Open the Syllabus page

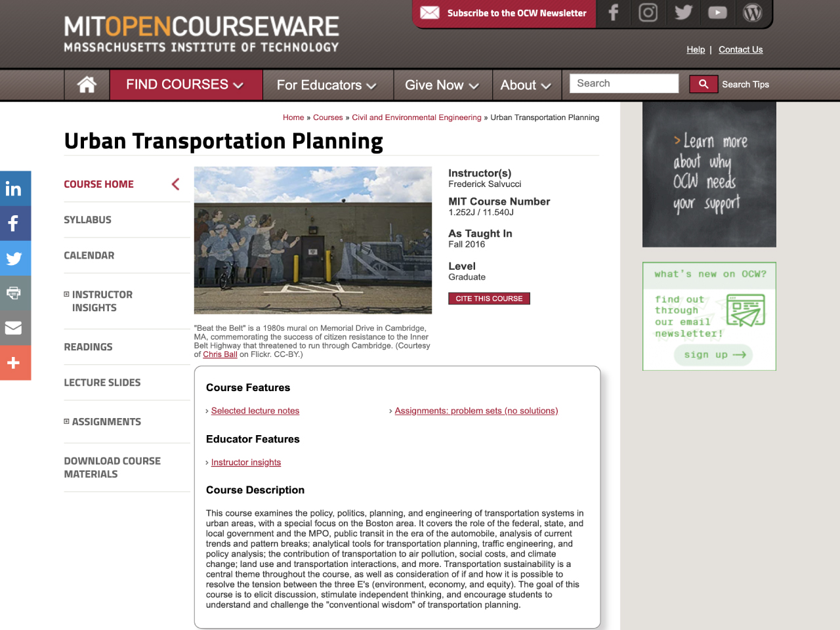click(87, 220)
